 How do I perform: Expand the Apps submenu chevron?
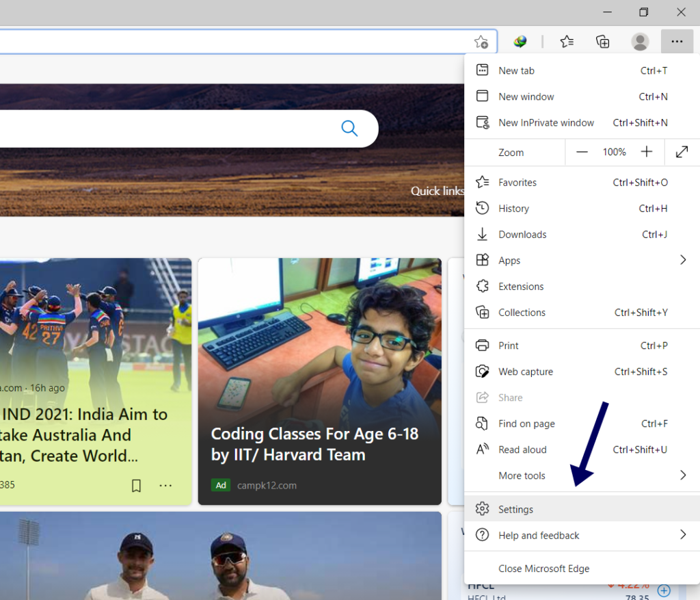click(x=683, y=260)
